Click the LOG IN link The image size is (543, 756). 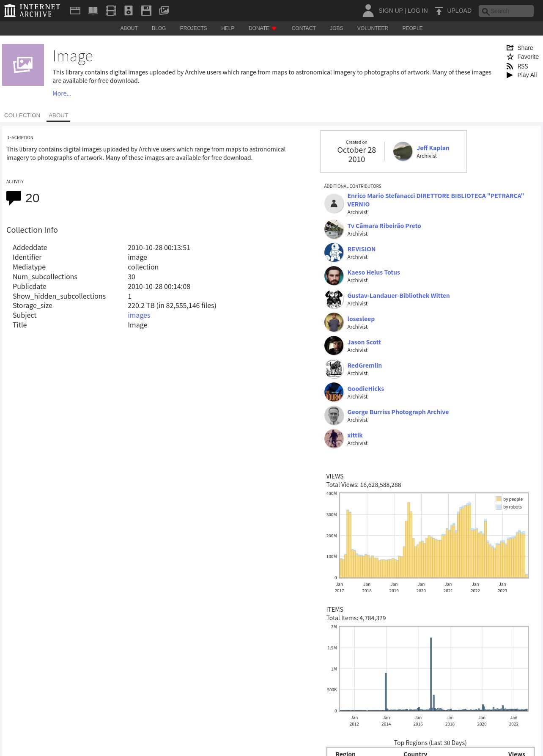click(417, 11)
